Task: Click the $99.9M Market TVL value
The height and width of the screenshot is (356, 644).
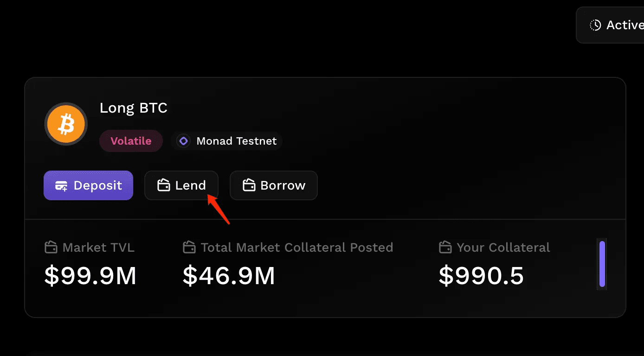Action: click(90, 276)
